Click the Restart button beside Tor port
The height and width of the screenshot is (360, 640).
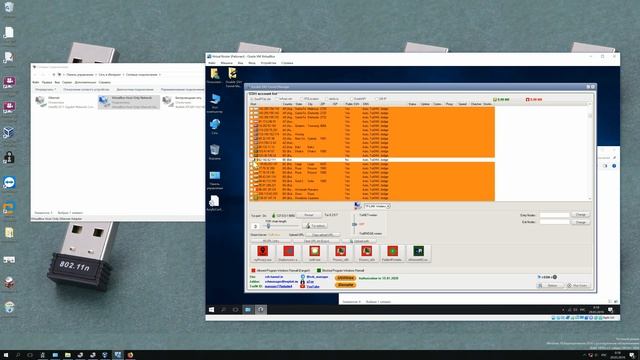pos(309,215)
